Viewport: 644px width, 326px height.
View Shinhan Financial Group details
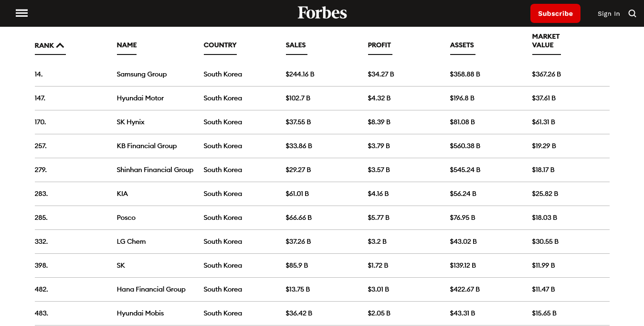coord(155,170)
